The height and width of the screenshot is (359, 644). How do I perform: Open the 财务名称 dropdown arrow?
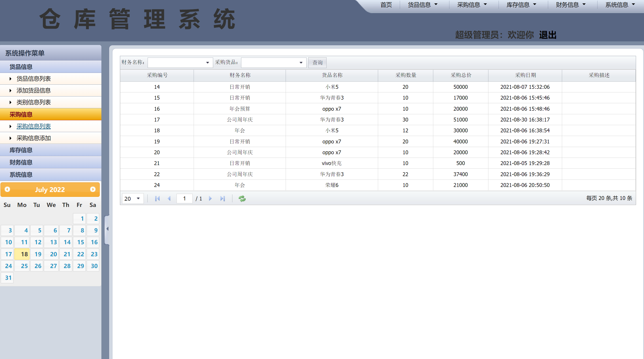click(207, 63)
